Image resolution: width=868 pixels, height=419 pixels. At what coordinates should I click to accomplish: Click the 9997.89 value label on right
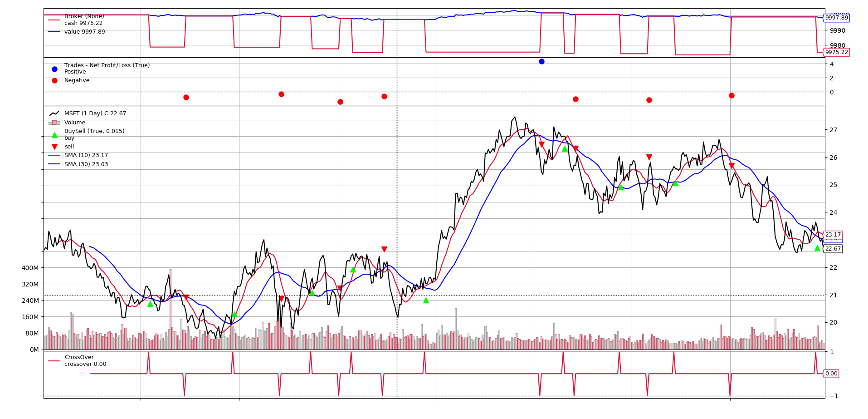pyautogui.click(x=836, y=18)
